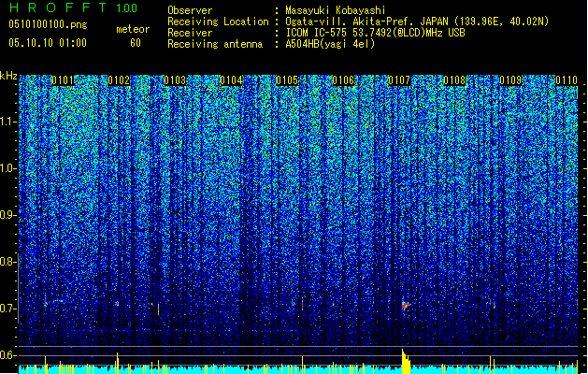Click the meteor count label
The height and width of the screenshot is (374, 588).
coord(133,29)
